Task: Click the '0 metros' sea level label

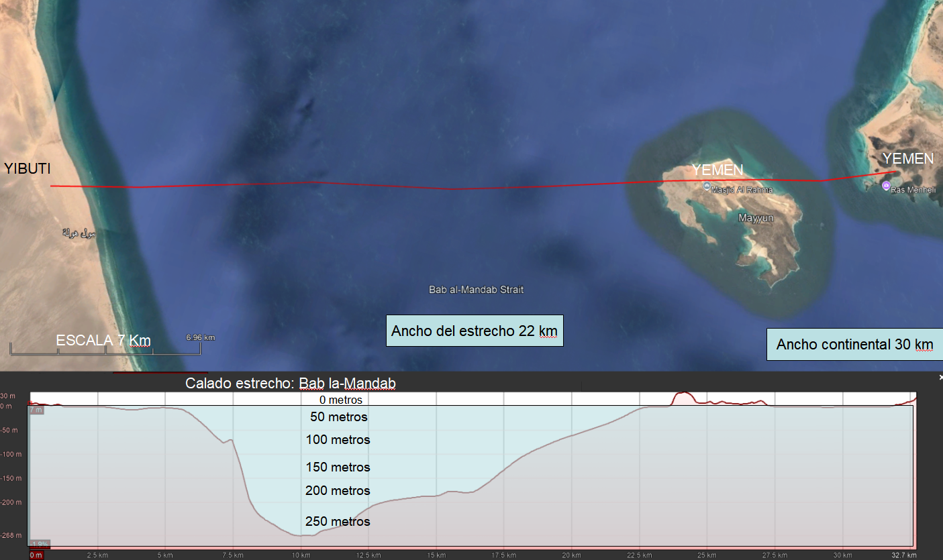Action: [x=340, y=400]
